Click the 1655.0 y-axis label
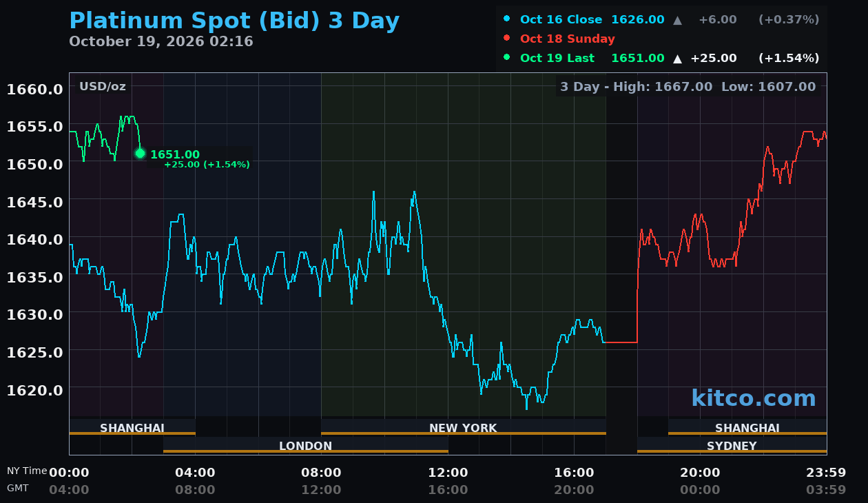Viewport: 868px width, 503px height. click(x=34, y=127)
